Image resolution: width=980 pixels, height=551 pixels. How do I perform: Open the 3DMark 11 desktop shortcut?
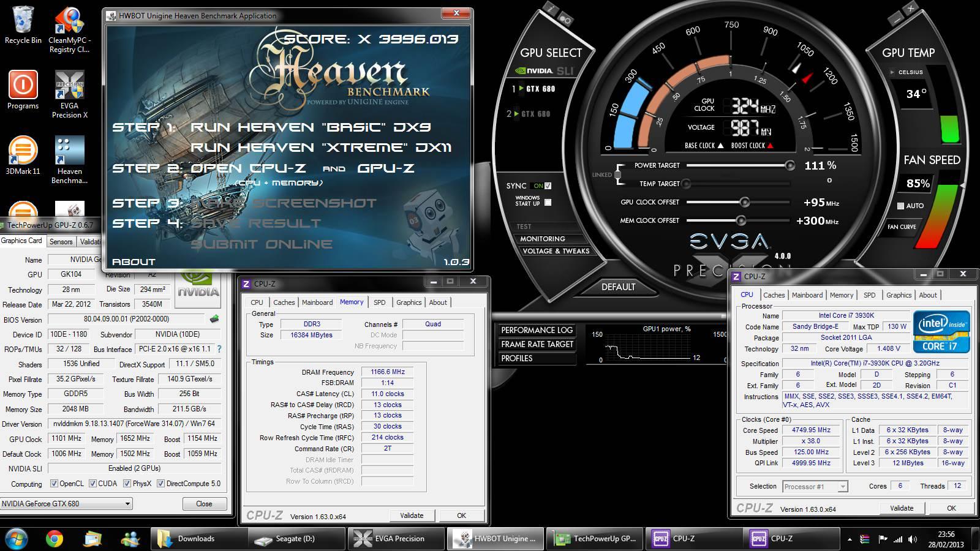coord(23,156)
